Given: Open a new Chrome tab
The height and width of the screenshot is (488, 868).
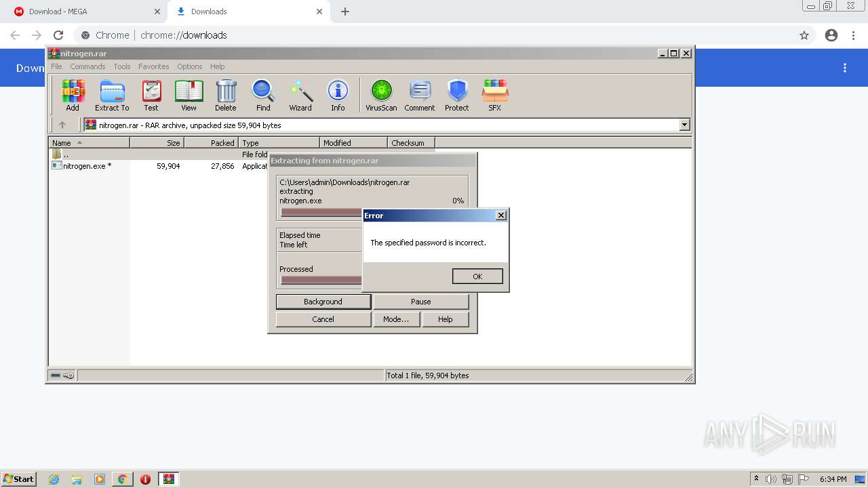Looking at the screenshot, I should pos(345,12).
